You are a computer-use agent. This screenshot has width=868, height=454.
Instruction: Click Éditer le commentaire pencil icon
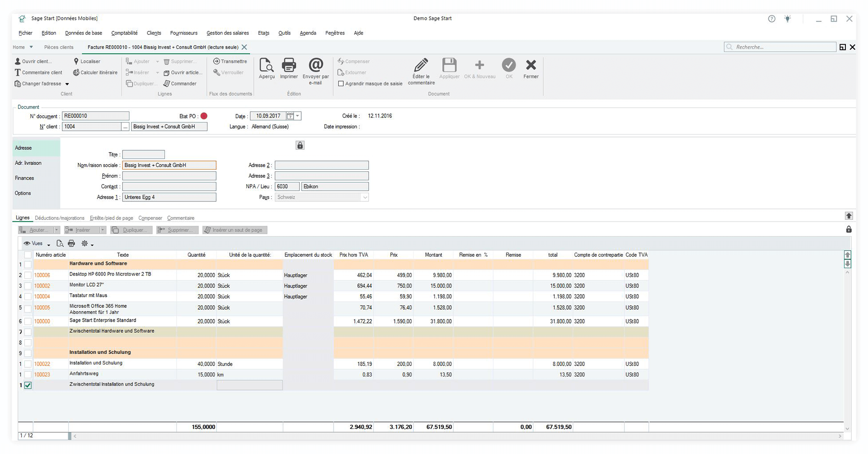point(421,65)
